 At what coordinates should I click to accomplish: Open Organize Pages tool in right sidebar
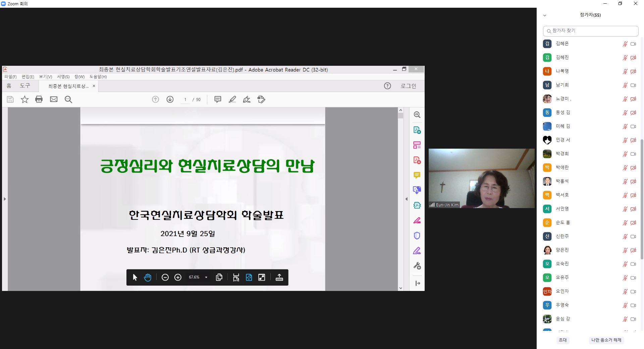click(x=417, y=145)
